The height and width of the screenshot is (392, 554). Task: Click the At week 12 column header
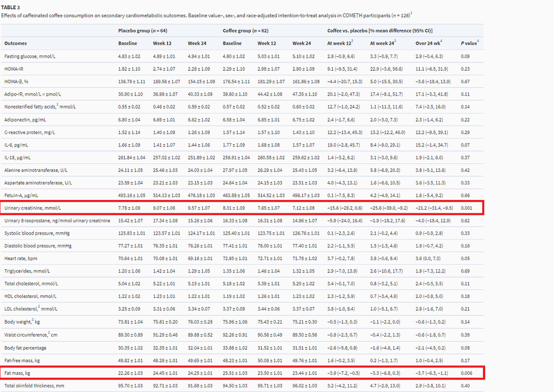[340, 43]
